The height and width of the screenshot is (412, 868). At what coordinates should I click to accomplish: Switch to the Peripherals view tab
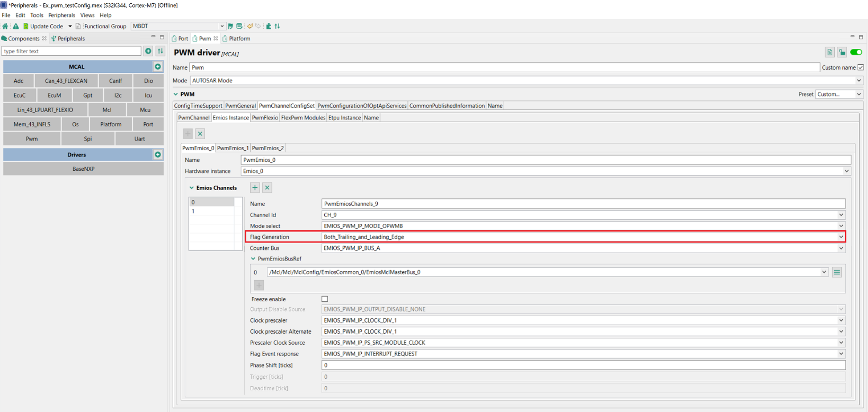68,39
